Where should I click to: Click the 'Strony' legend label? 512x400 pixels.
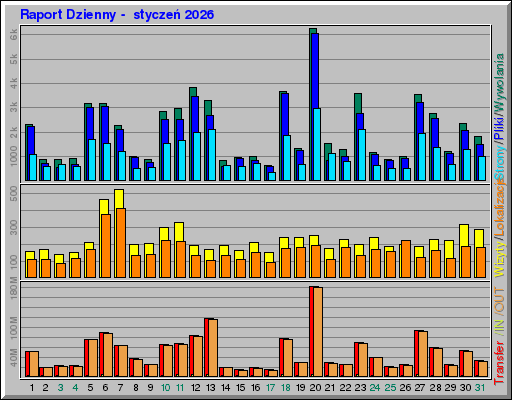click(x=500, y=163)
